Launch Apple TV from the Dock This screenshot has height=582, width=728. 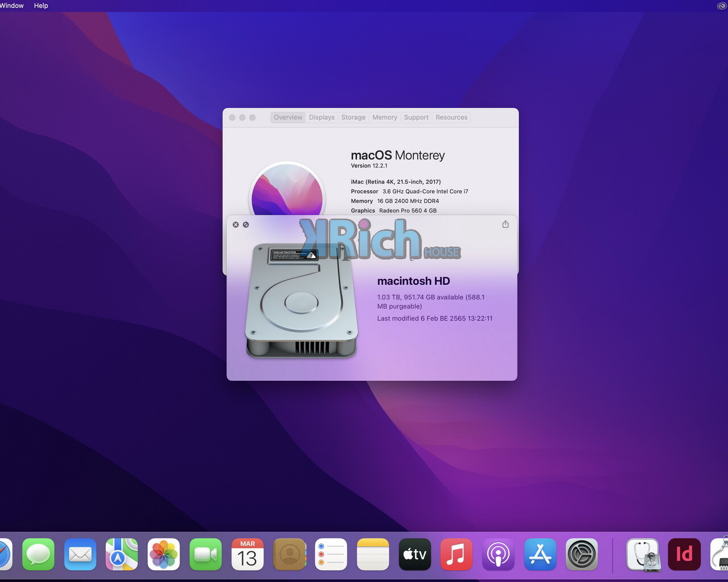tap(415, 554)
